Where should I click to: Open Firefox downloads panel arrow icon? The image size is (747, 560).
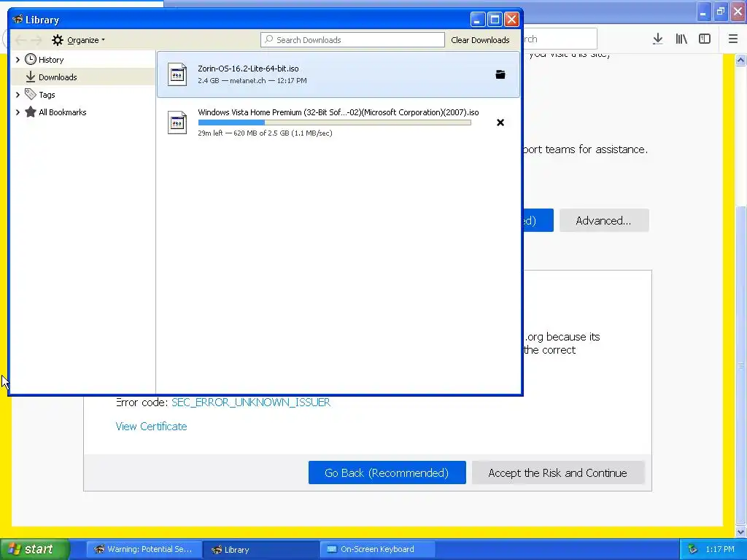pyautogui.click(x=658, y=39)
